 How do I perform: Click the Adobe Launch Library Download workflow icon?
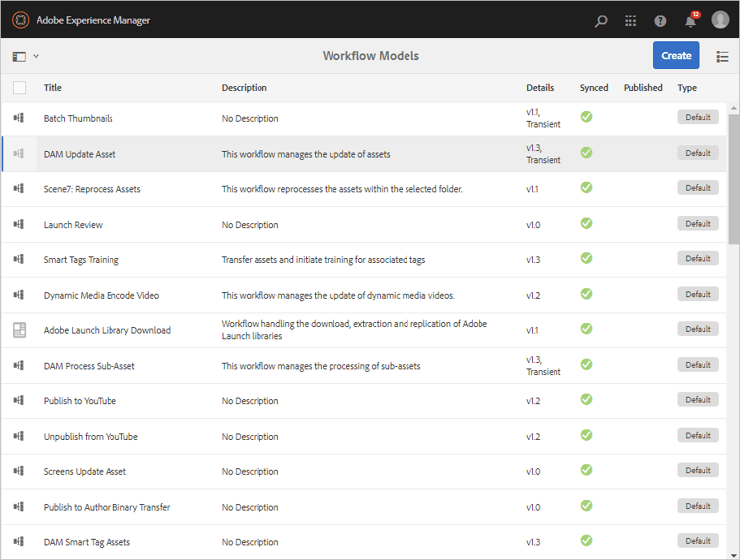[19, 330]
